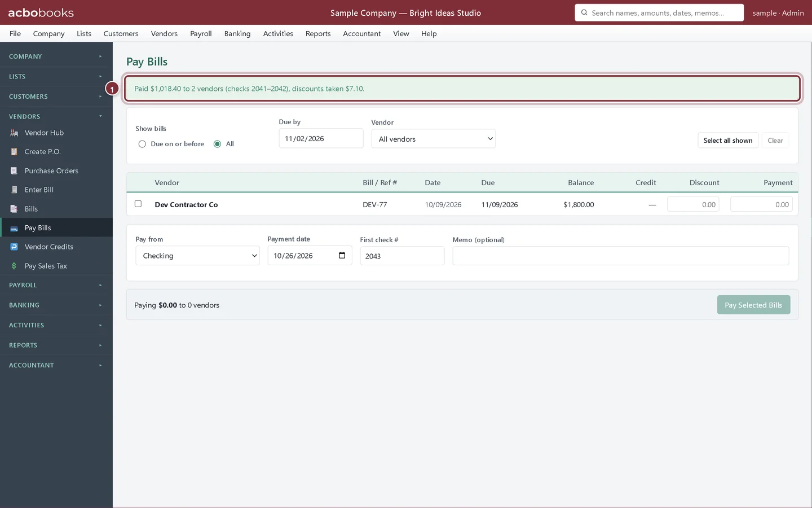
Task: Click the Create P.O. clipboard icon
Action: [x=14, y=152]
